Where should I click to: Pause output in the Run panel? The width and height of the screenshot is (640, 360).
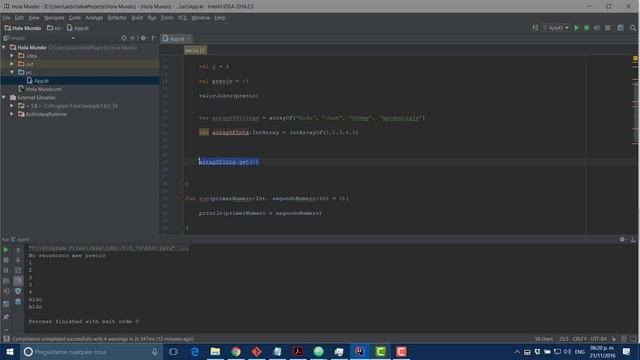(x=6, y=270)
